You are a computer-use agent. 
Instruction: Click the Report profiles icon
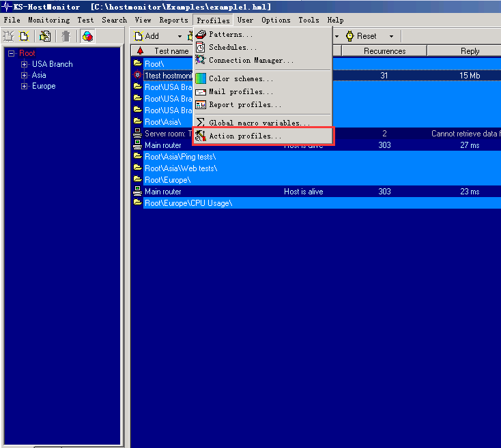pos(201,105)
